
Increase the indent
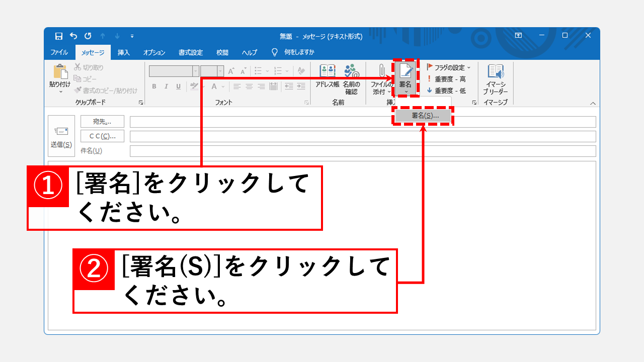[x=301, y=86]
